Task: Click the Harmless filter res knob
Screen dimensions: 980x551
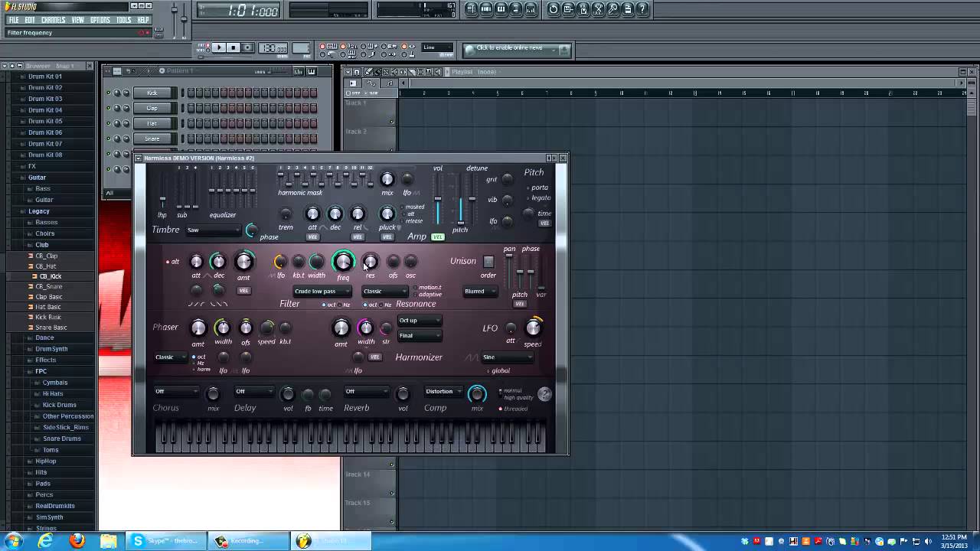Action: pos(370,262)
